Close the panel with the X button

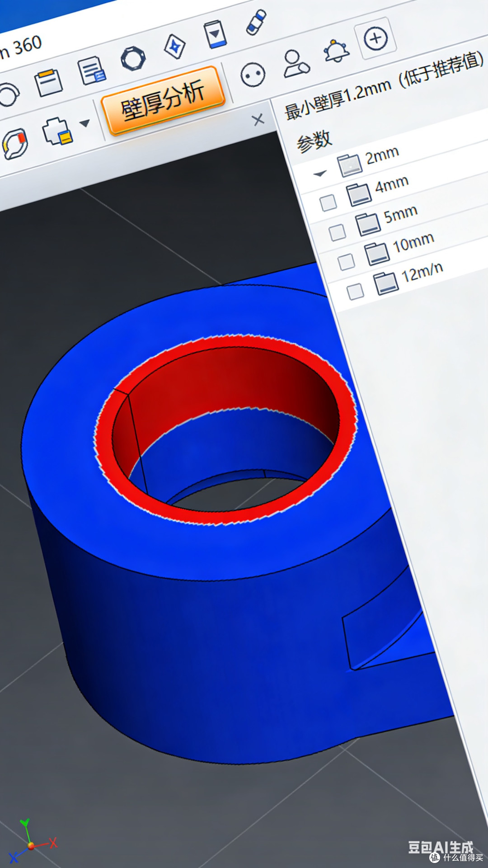click(258, 120)
